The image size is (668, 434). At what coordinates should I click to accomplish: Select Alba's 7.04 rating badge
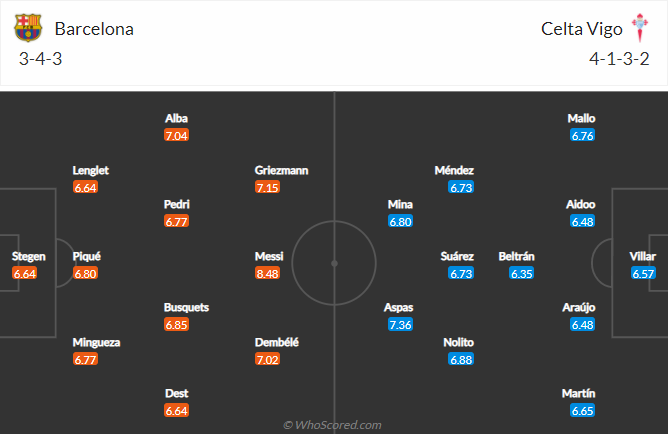tap(177, 135)
